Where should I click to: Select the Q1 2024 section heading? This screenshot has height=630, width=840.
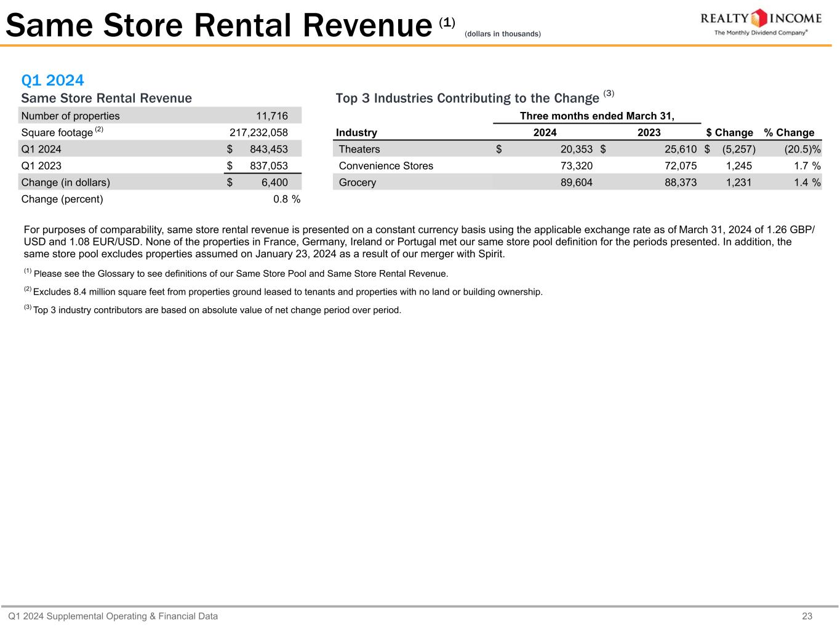pyautogui.click(x=52, y=81)
